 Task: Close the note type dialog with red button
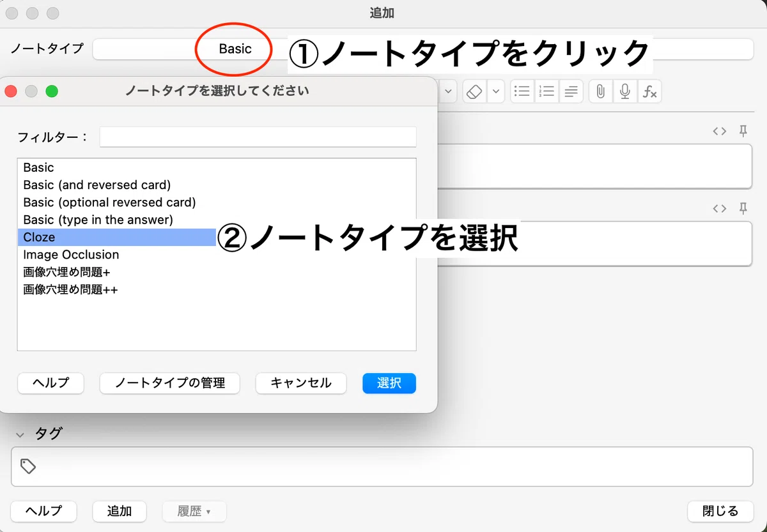[10, 91]
